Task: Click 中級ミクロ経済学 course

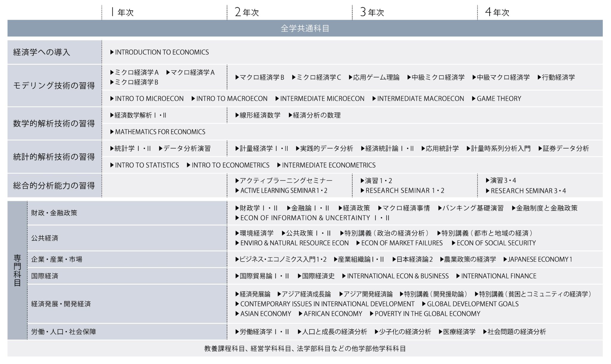Action: [436, 78]
